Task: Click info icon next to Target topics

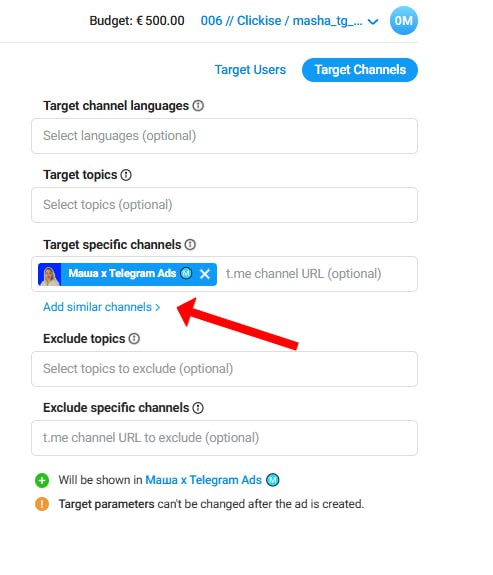Action: coord(126,175)
